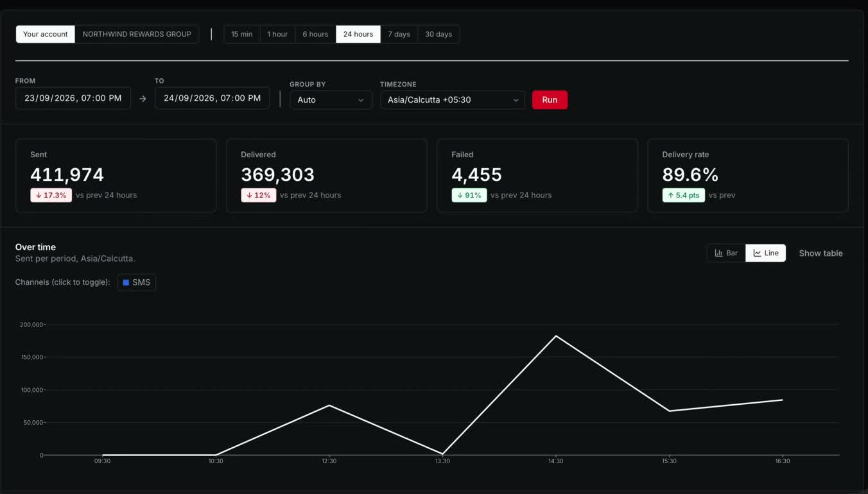Click the 91% change badge

469,195
